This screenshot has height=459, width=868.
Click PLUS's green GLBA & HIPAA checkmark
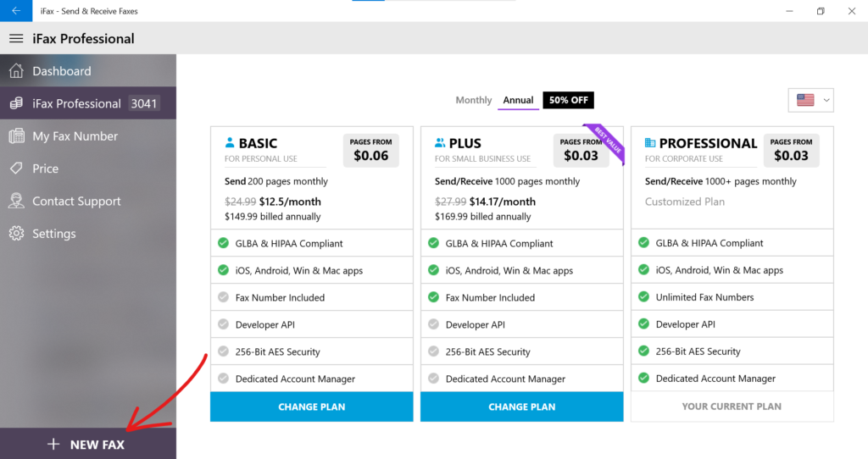(433, 243)
